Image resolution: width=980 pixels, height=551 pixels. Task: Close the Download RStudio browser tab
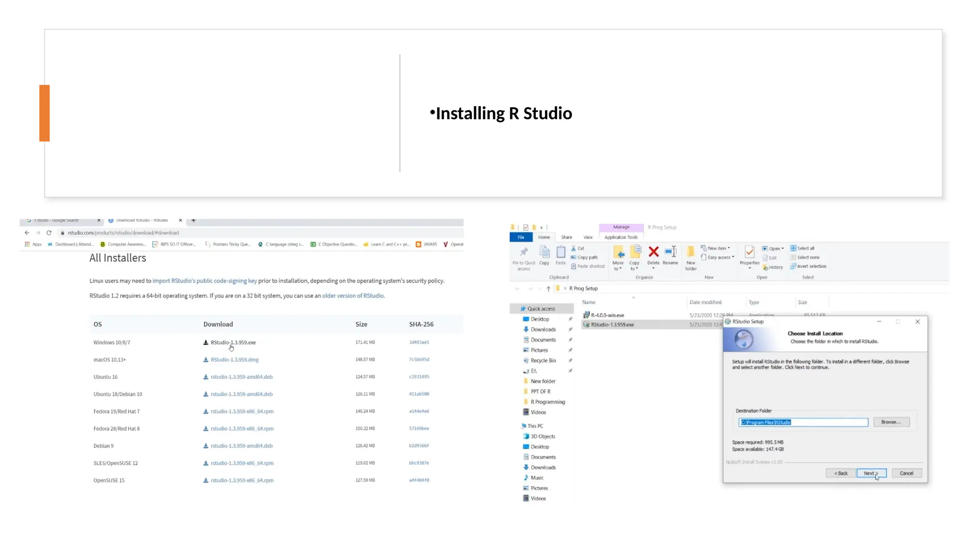pos(180,220)
